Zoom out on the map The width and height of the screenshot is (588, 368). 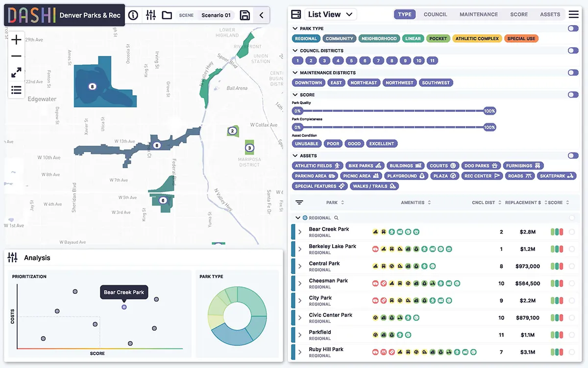16,56
